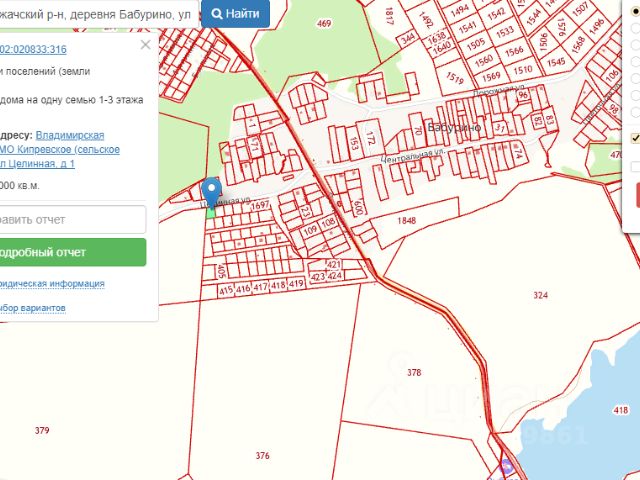
Task: Select parcel 324 on the map
Action: click(540, 295)
